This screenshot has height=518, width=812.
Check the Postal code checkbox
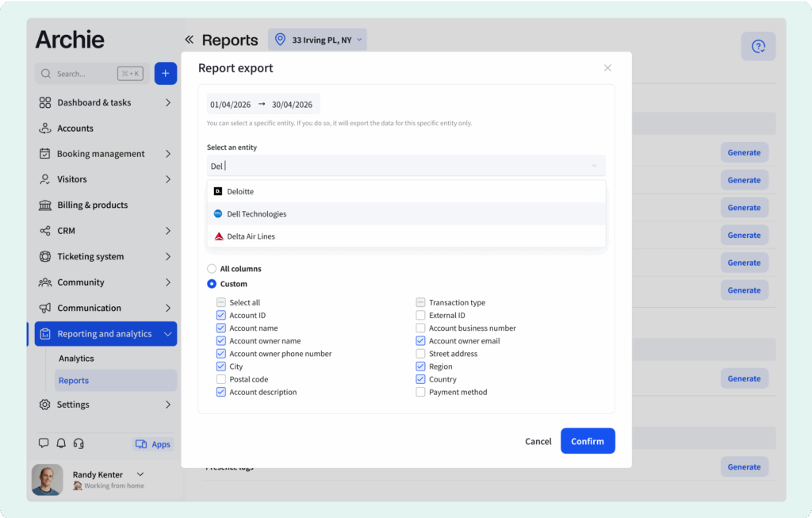pyautogui.click(x=221, y=380)
